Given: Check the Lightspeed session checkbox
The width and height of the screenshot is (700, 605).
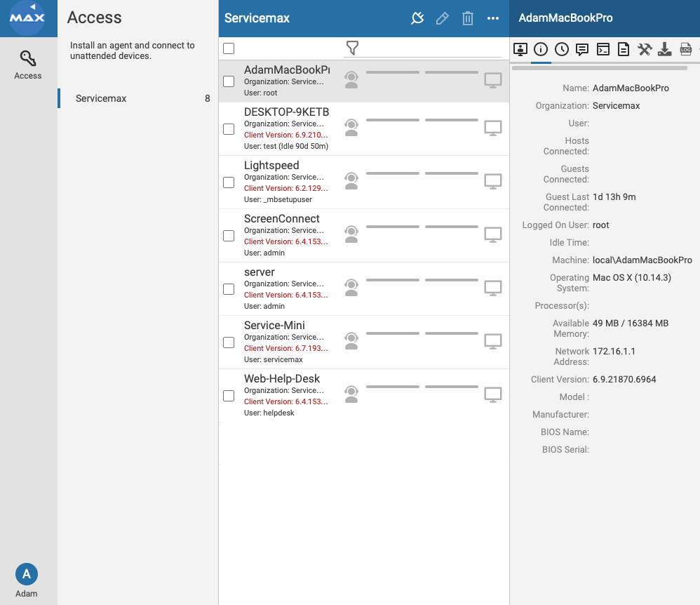Looking at the screenshot, I should [229, 182].
